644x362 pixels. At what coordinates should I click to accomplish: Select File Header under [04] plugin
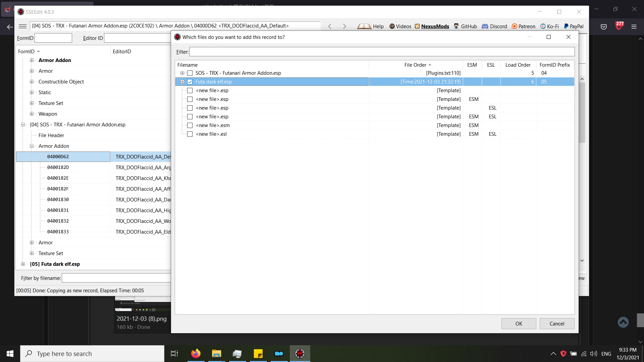(x=51, y=135)
